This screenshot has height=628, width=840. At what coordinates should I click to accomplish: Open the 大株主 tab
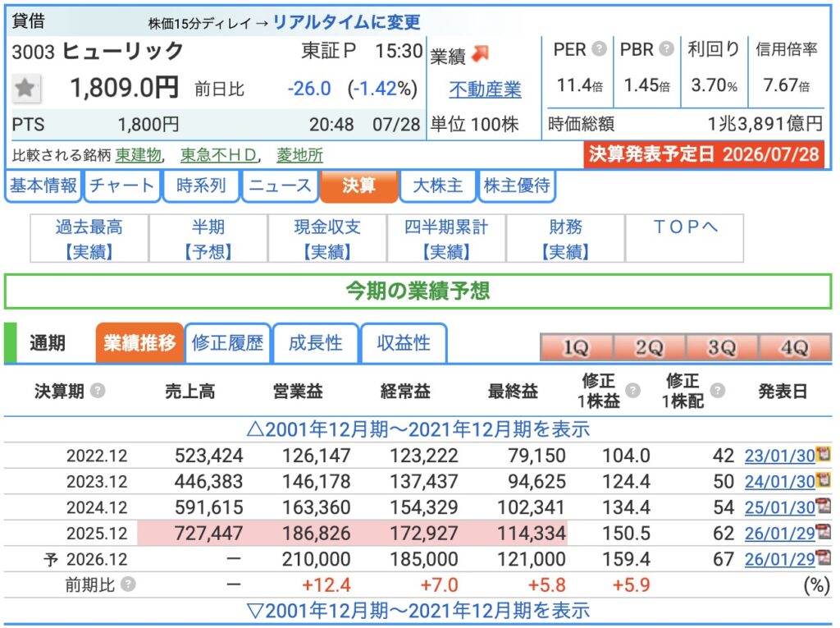(x=438, y=186)
